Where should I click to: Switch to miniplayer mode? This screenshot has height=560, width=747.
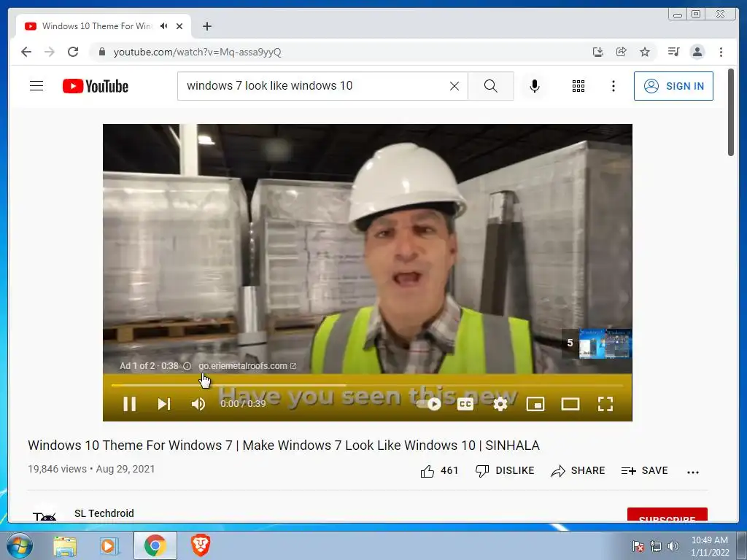click(535, 404)
